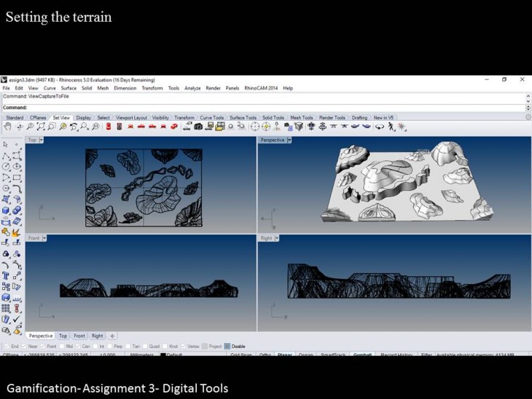The width and height of the screenshot is (532, 399).
Task: Enable the End object snap checkbox
Action: pyautogui.click(x=7, y=347)
